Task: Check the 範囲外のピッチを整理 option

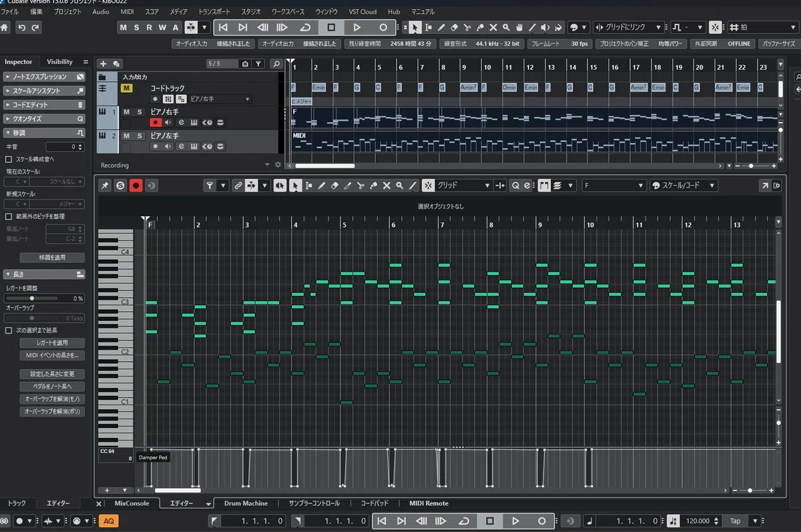Action: (x=9, y=216)
